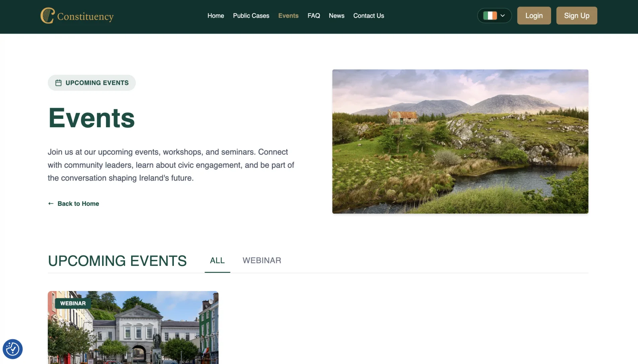Open the FAQ page

point(314,16)
